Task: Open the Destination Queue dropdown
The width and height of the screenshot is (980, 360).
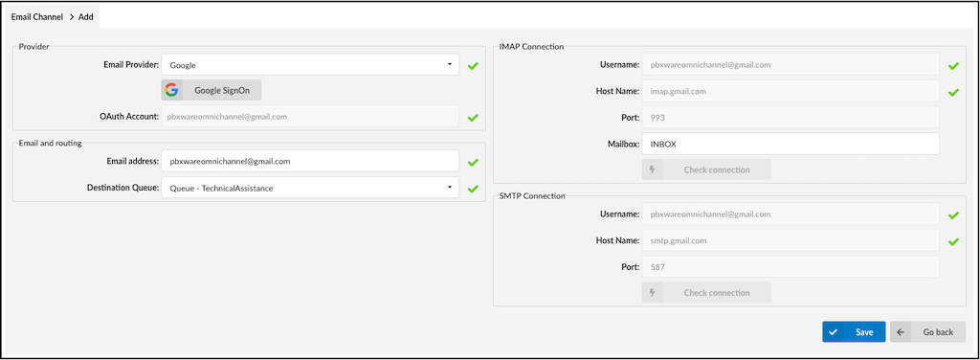Action: pos(310,188)
